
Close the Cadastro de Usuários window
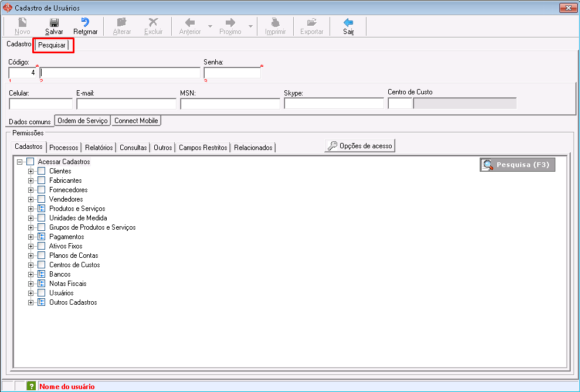pos(568,8)
